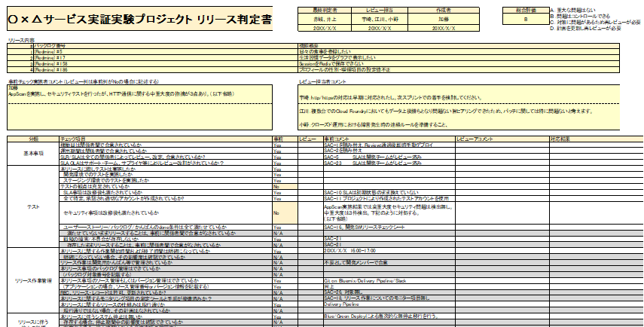Viewport: 644px width, 327px height.
Task: Select the (Redmine) #158 backlog cell
Action: tap(166, 64)
